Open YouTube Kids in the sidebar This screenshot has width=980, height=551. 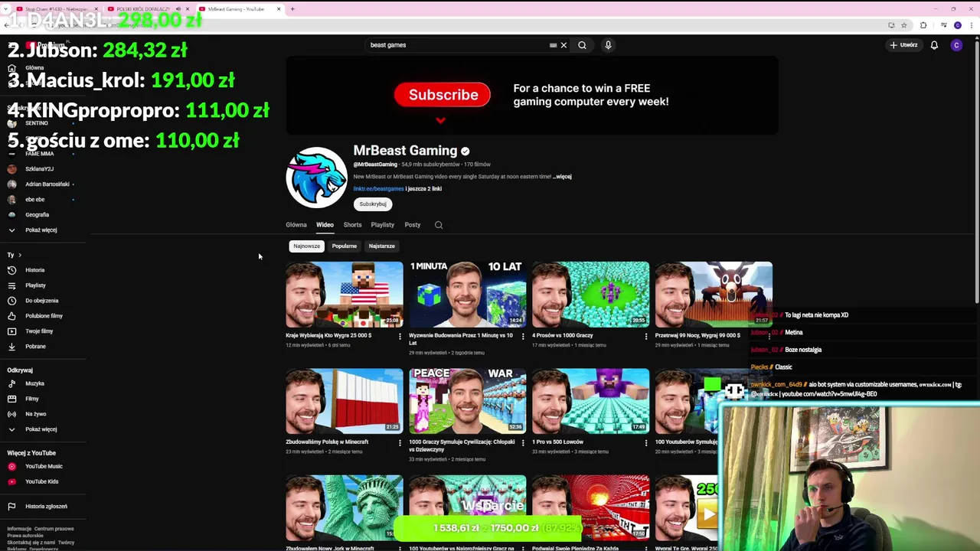tap(42, 481)
